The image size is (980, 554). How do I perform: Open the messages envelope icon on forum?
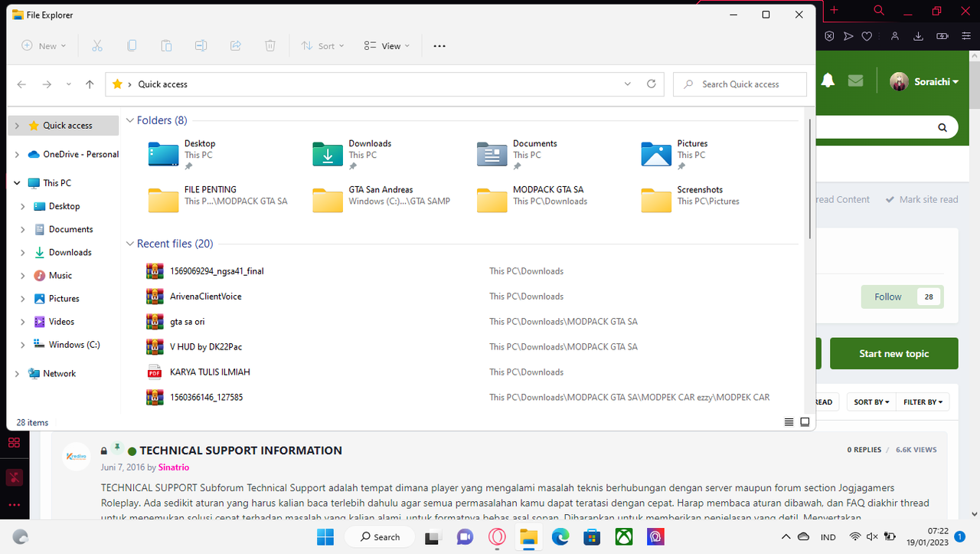click(856, 80)
